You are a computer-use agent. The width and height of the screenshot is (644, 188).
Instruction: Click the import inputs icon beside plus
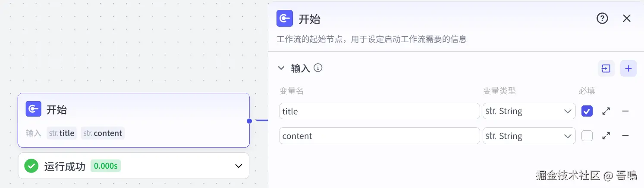pos(606,68)
